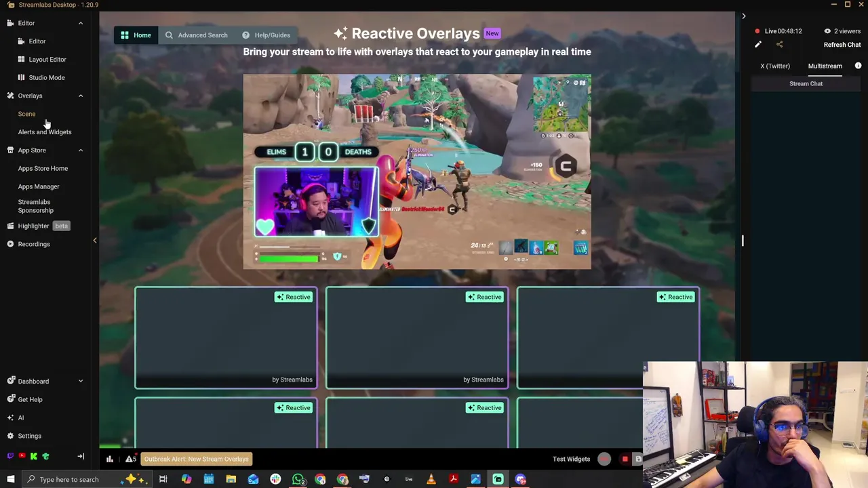
Task: Open Apps Manager
Action: pyautogui.click(x=39, y=186)
